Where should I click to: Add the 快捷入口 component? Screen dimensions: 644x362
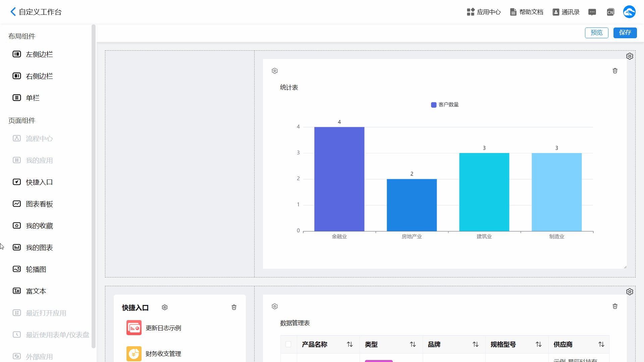coord(33,182)
